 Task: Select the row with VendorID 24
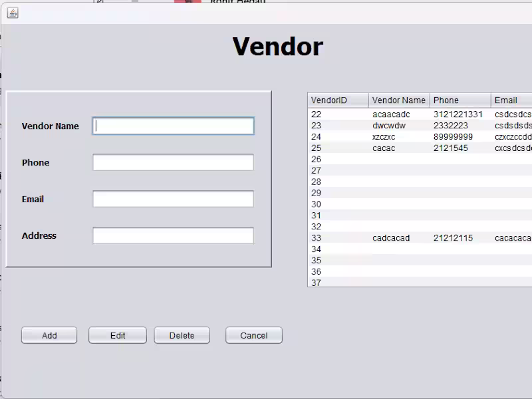(x=420, y=137)
